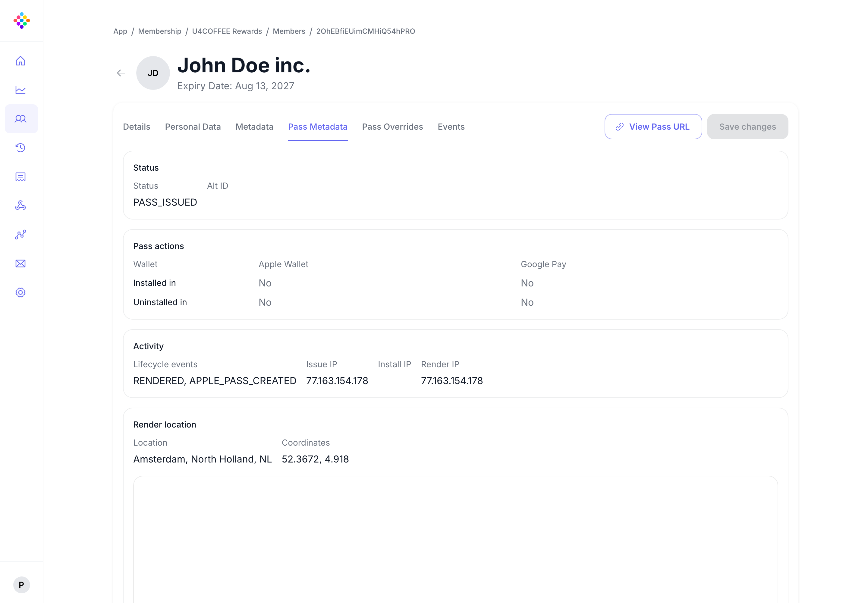
Task: Open the analytics line chart icon
Action: 20,90
